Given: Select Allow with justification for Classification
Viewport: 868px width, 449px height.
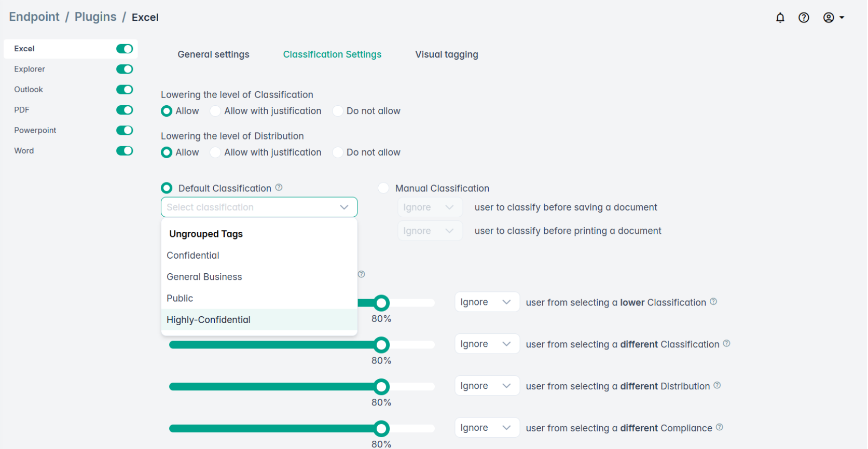Looking at the screenshot, I should click(215, 111).
